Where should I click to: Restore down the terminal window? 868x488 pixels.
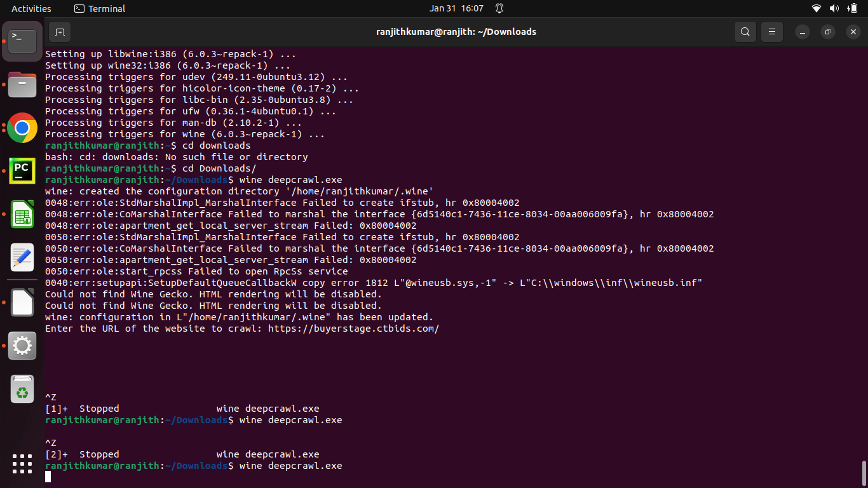[x=828, y=32]
